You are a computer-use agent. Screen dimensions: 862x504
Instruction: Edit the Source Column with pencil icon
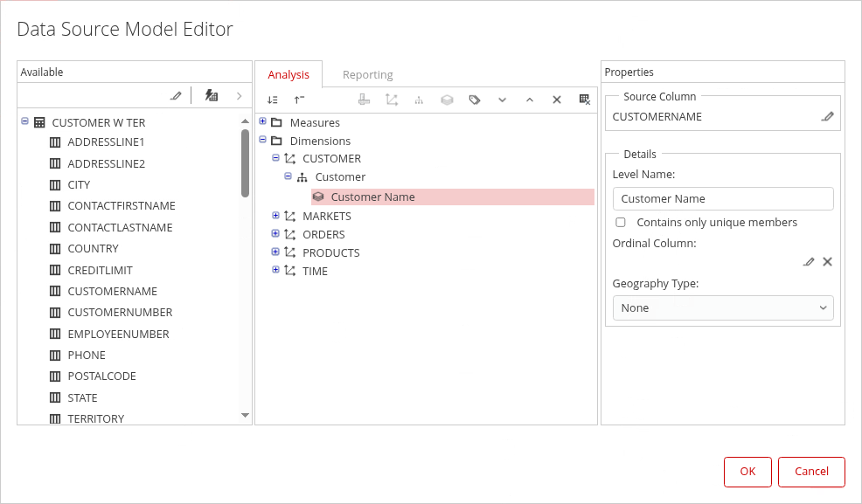[x=827, y=116]
